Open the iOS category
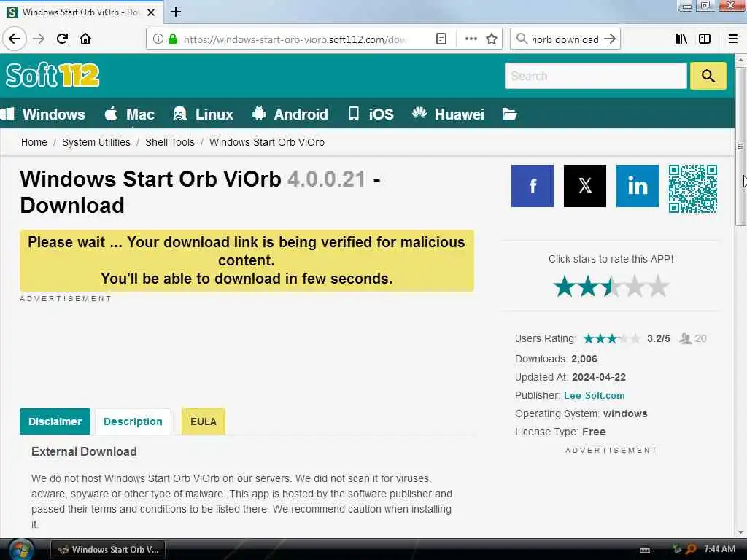This screenshot has width=747, height=560. [371, 114]
